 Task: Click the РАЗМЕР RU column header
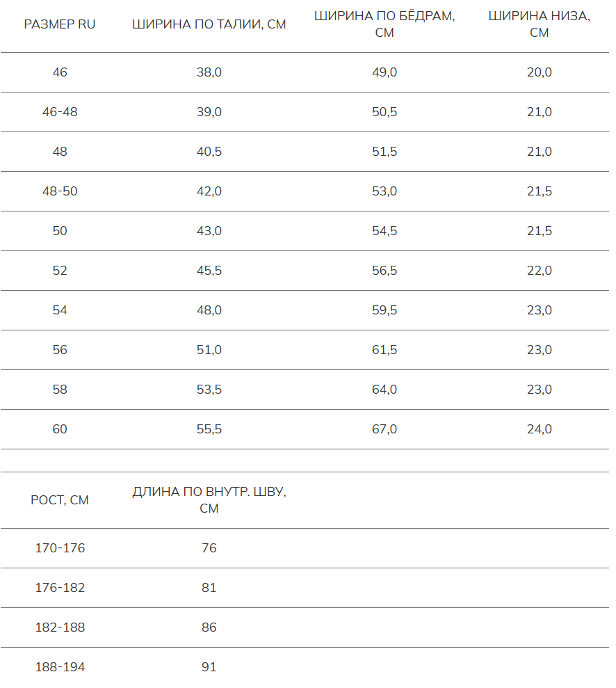coord(60,24)
